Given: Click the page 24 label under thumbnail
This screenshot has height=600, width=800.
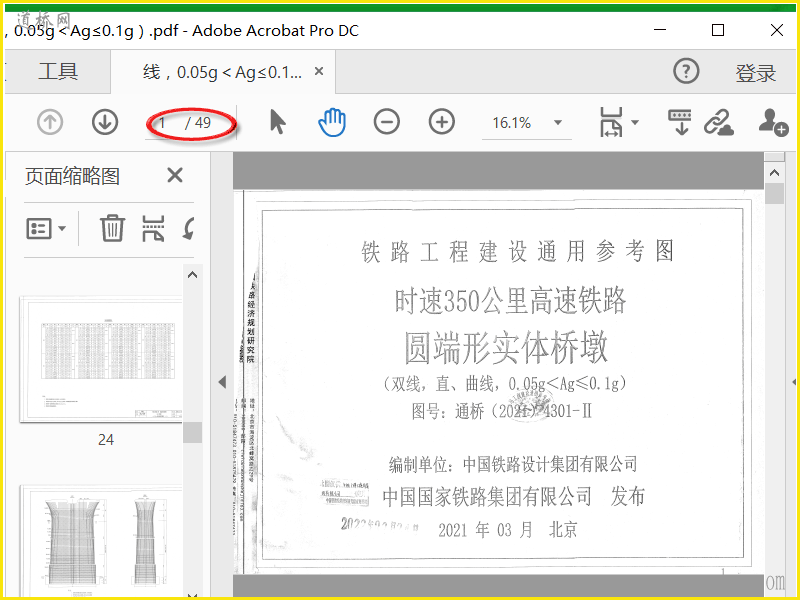Looking at the screenshot, I should (106, 439).
